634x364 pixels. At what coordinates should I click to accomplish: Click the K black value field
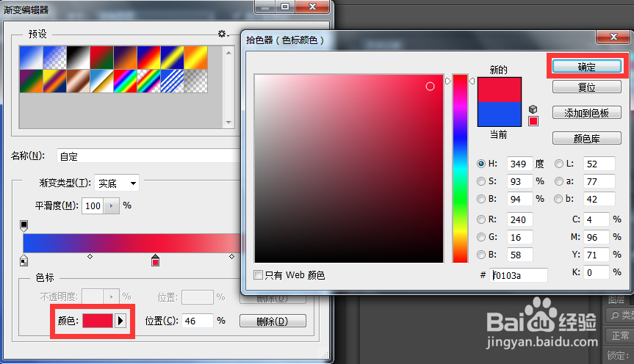coord(596,272)
